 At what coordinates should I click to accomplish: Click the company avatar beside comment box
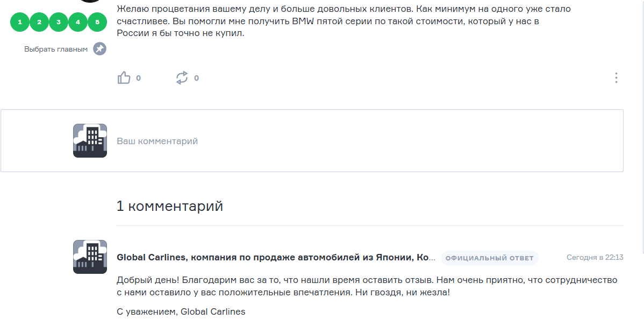(x=90, y=140)
